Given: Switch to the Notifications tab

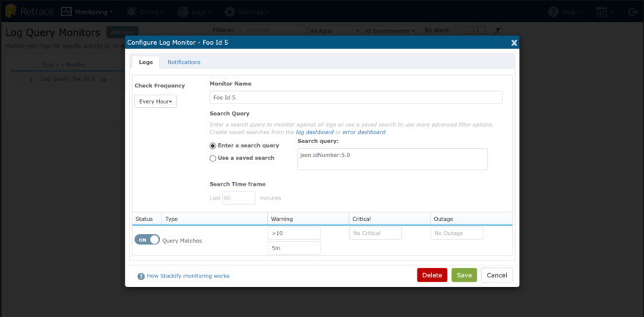Looking at the screenshot, I should point(184,62).
